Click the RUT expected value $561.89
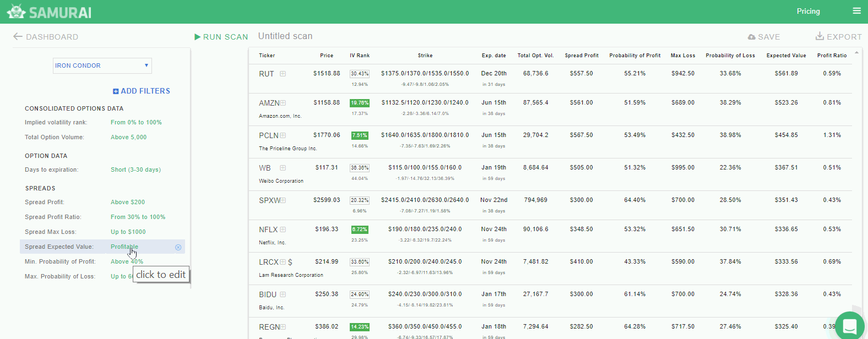This screenshot has width=868, height=339. click(x=786, y=73)
